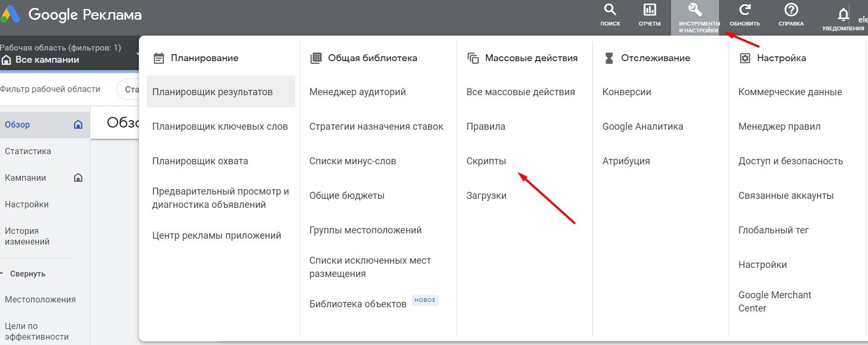Image resolution: width=868 pixels, height=345 pixels.
Task: Click the Google Ads logo
Action: point(10,14)
